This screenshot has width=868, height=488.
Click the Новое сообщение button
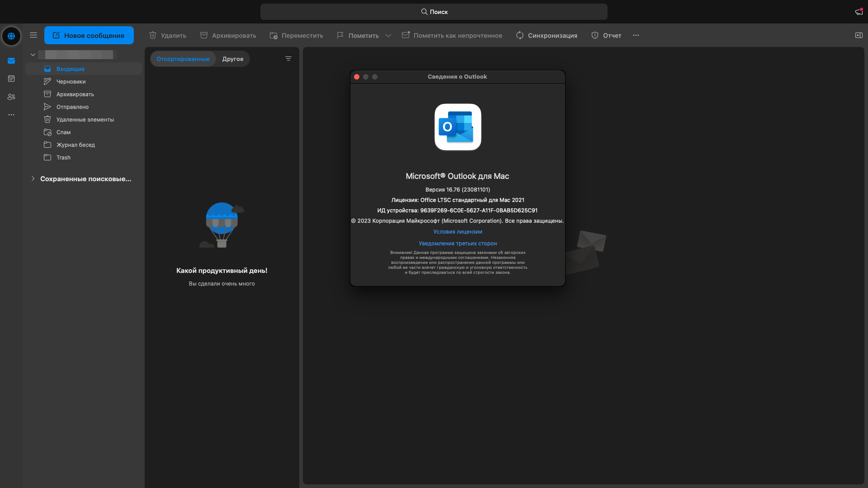[x=89, y=35]
